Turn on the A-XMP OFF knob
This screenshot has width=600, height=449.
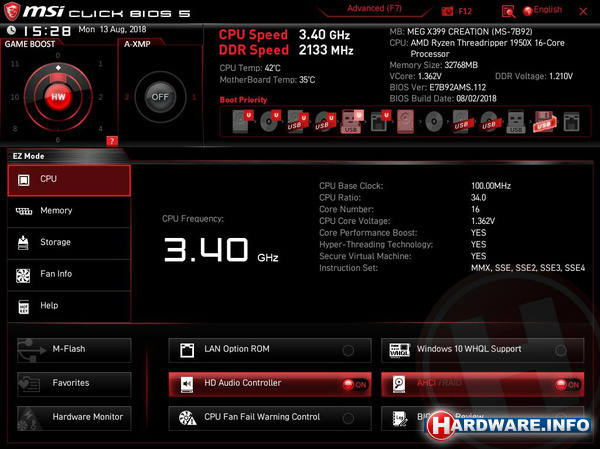click(160, 97)
